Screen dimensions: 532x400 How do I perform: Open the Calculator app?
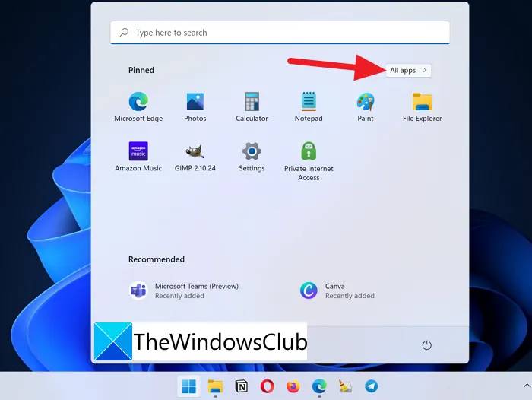[x=252, y=106]
